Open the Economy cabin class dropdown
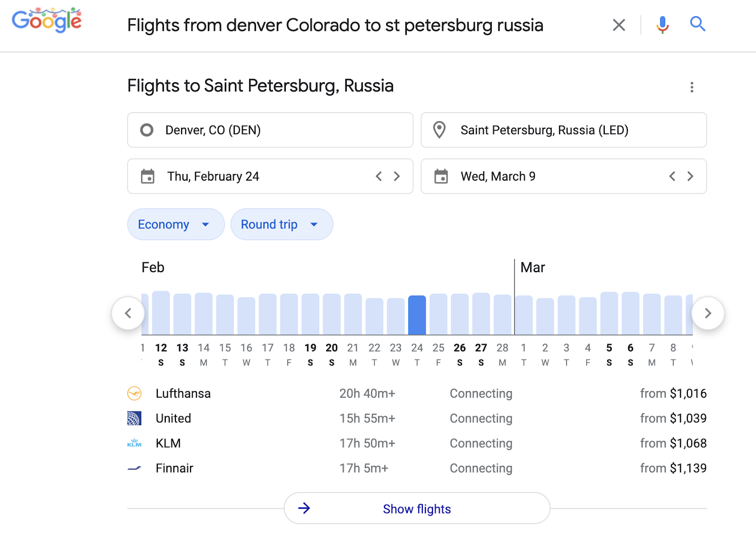756x541 pixels. coord(176,224)
